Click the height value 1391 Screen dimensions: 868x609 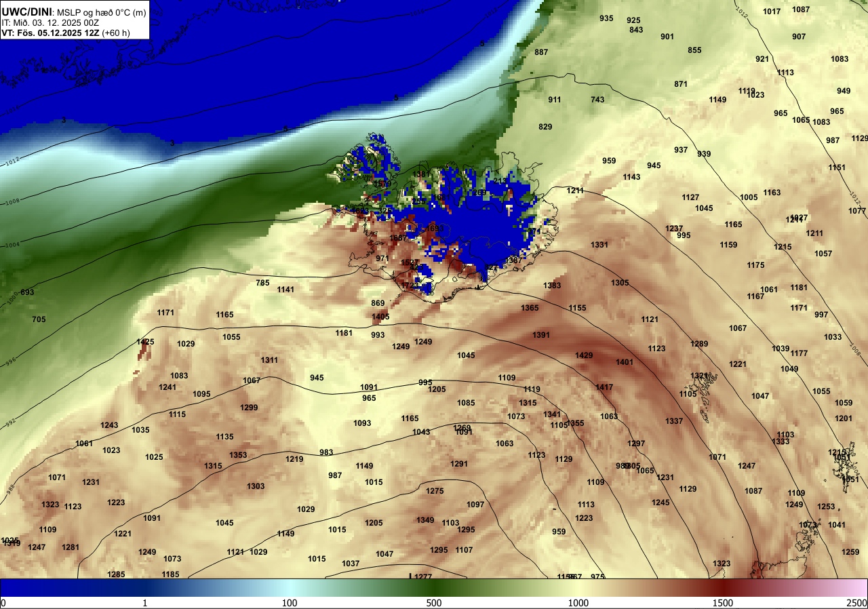point(541,335)
